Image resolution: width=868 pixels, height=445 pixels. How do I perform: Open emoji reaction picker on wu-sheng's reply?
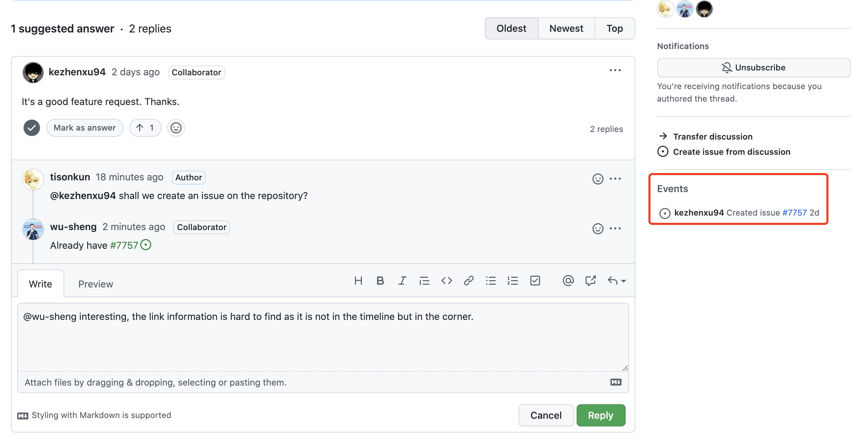coord(598,229)
